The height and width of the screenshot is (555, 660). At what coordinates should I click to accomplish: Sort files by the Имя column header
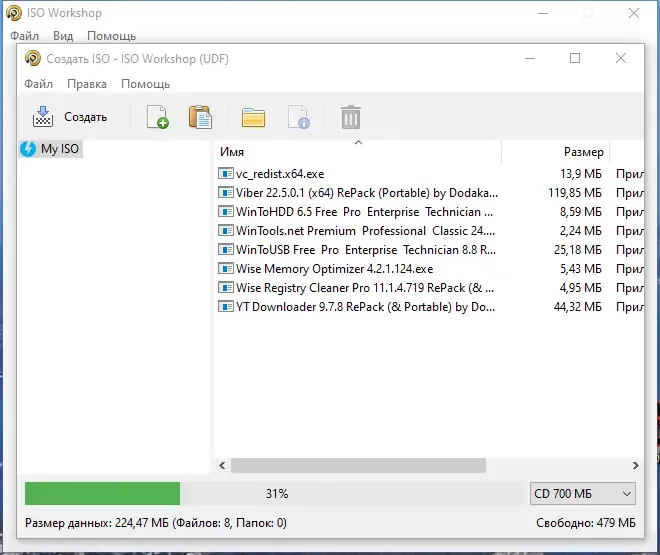358,152
